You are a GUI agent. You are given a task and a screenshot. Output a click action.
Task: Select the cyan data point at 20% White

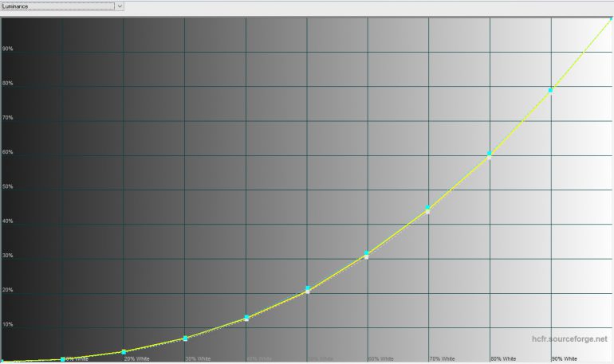[x=124, y=352]
